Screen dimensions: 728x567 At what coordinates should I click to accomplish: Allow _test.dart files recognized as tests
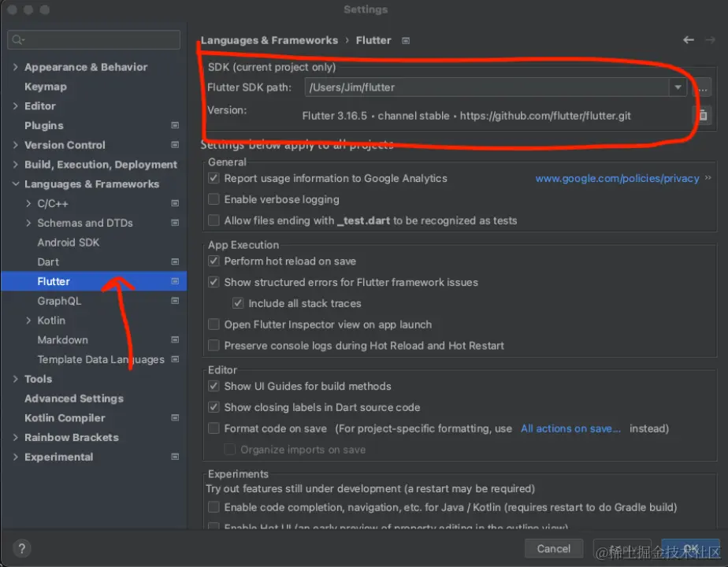click(214, 220)
